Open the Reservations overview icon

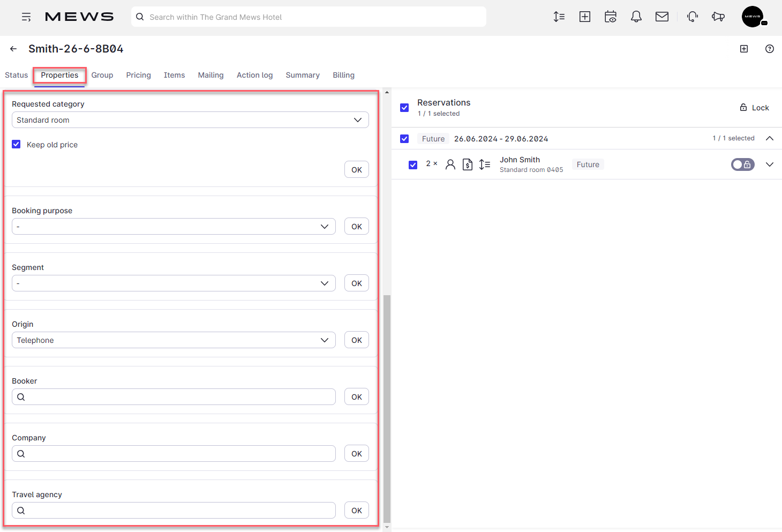tap(559, 17)
